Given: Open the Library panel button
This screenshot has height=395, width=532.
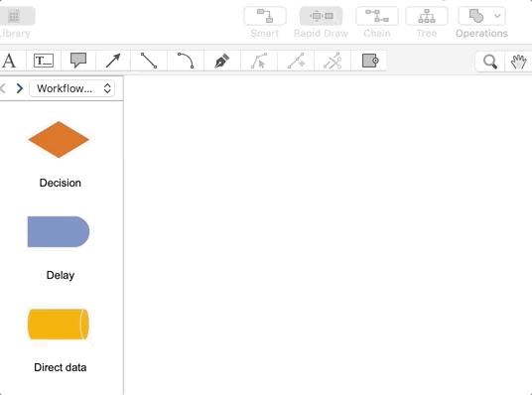Looking at the screenshot, I should pos(15,16).
